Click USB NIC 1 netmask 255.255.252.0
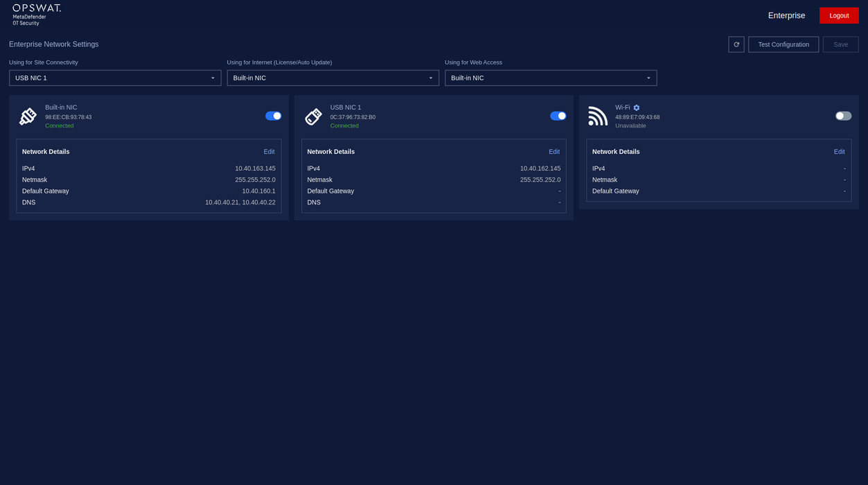Screen dimensions: 868x485 click(540, 179)
